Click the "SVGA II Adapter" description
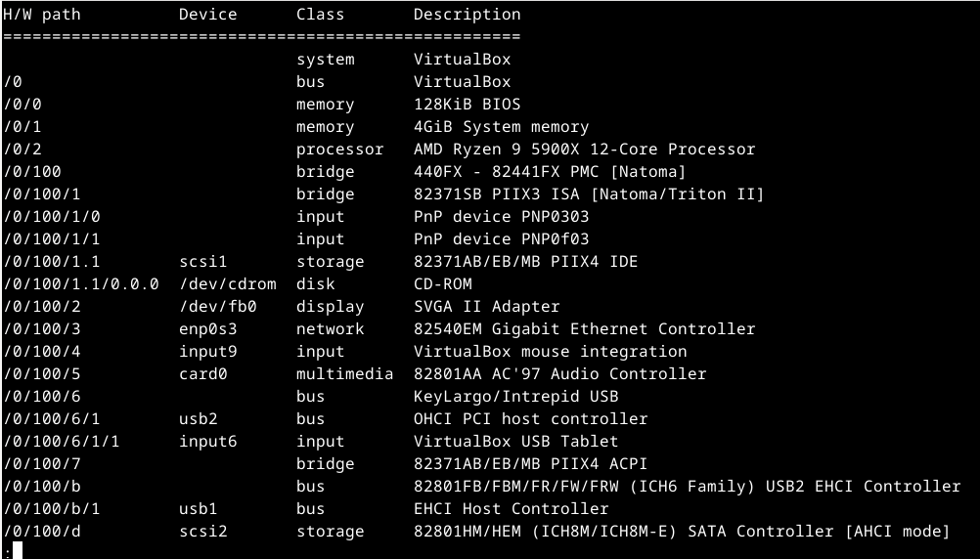The width and height of the screenshot is (980, 559). point(486,307)
